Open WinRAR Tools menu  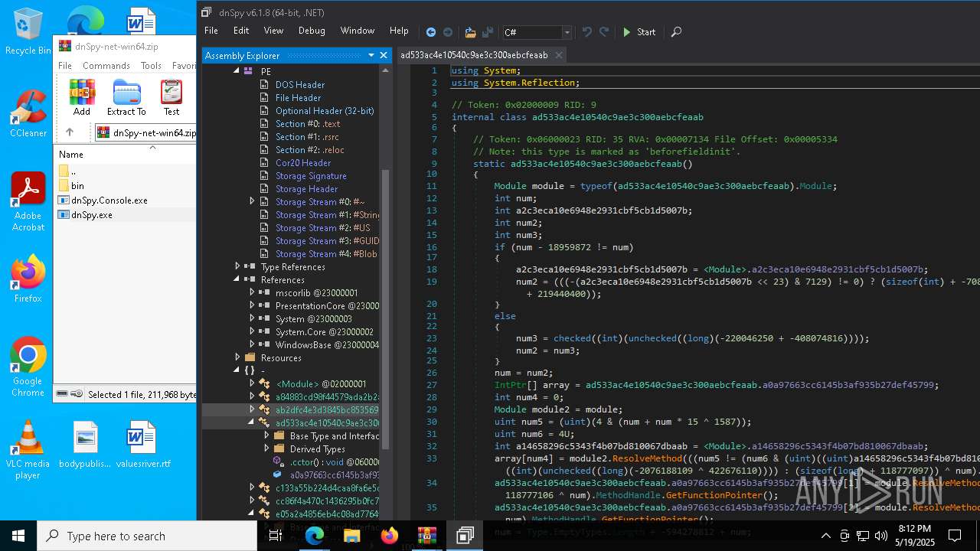click(x=151, y=66)
